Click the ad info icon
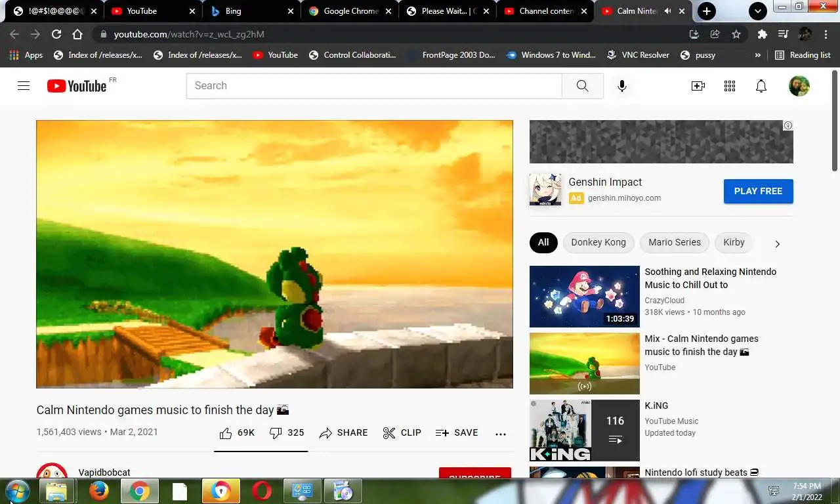This screenshot has height=504, width=840. click(788, 125)
